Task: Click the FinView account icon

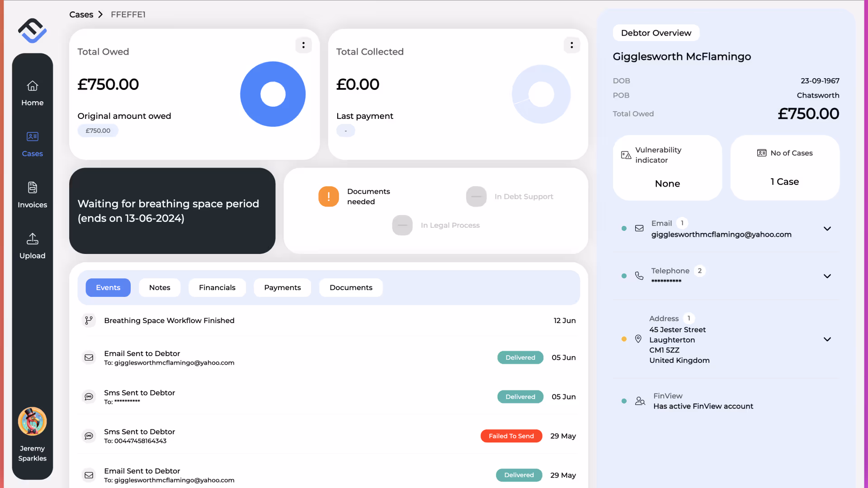Action: tap(640, 401)
